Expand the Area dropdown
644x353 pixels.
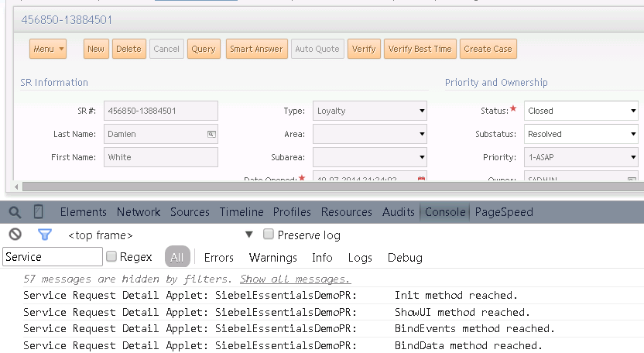421,134
